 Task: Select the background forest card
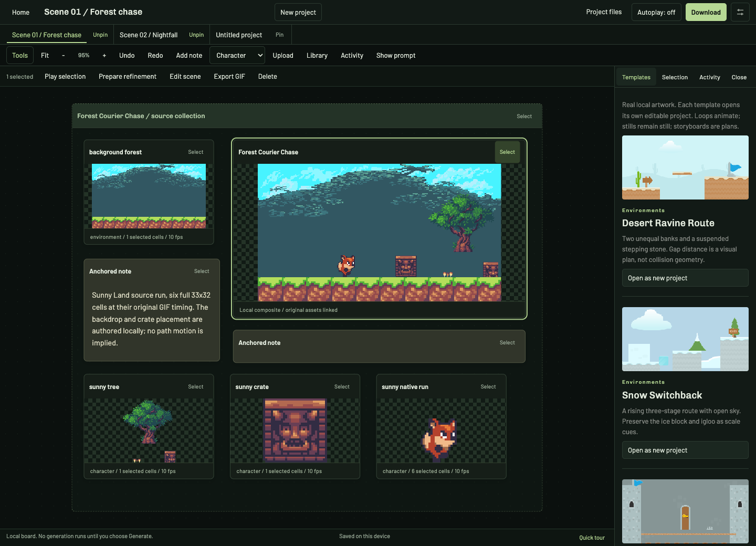[196, 152]
